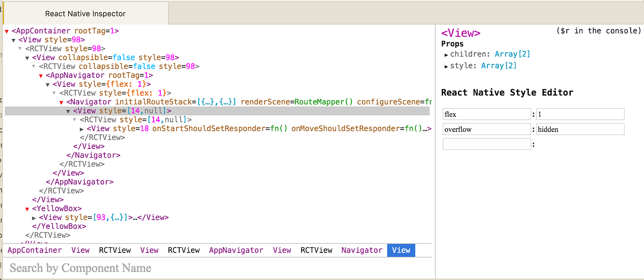Select the YellowBox element in the tree
The width and height of the screenshot is (644, 280).
[x=57, y=208]
